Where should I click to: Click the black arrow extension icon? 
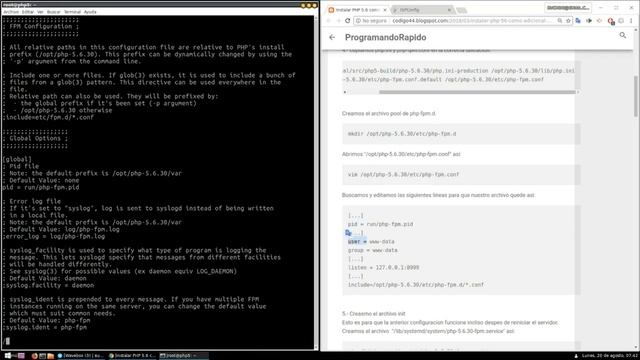click(x=589, y=20)
